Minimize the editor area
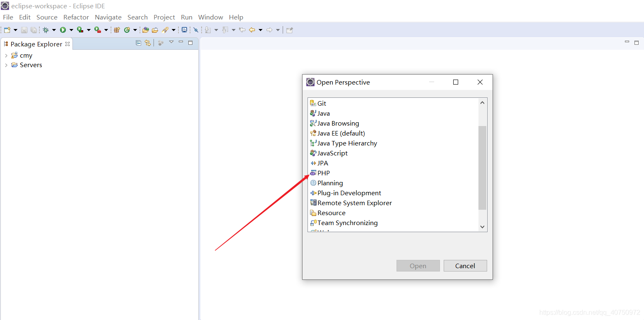Image resolution: width=644 pixels, height=320 pixels. (627, 42)
